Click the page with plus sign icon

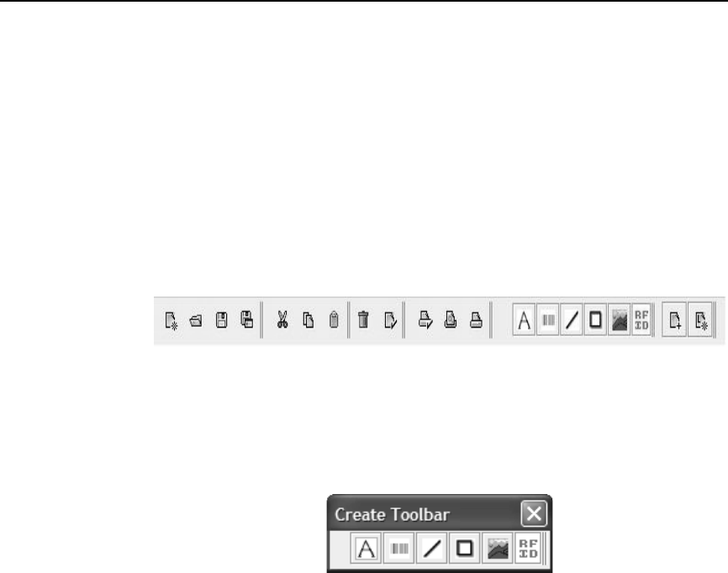[674, 319]
